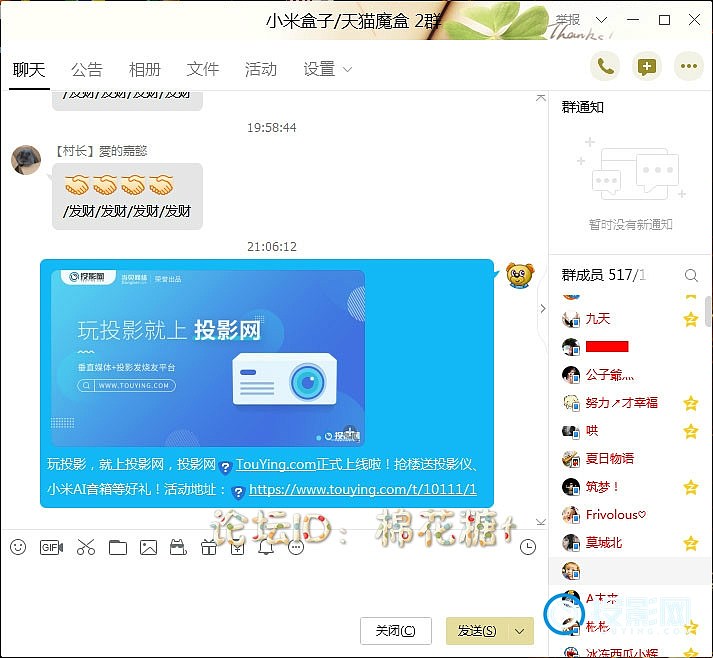Click avatar next to 夏日物语
This screenshot has height=658, width=713.
coord(571,459)
